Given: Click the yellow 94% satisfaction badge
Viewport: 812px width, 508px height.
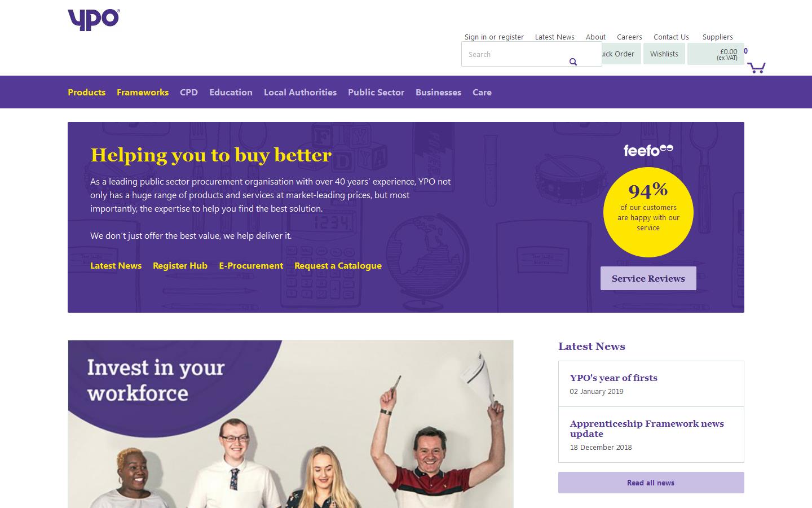Looking at the screenshot, I should coord(648,212).
